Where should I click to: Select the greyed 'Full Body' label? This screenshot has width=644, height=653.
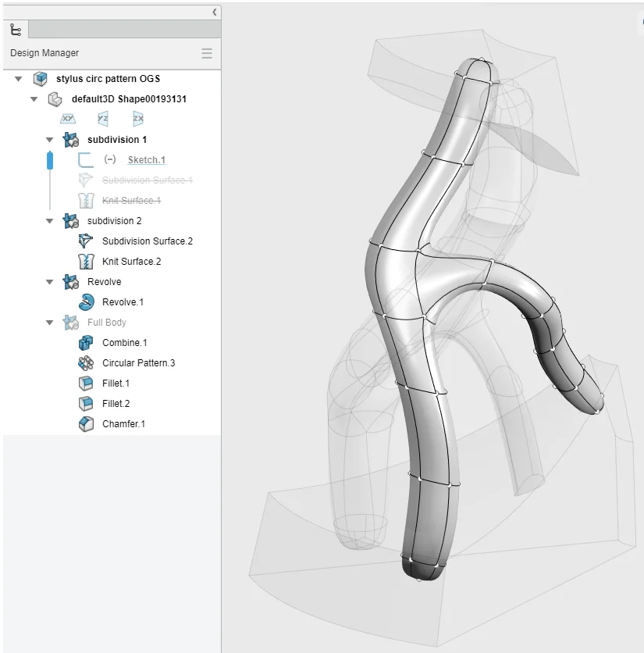107,323
